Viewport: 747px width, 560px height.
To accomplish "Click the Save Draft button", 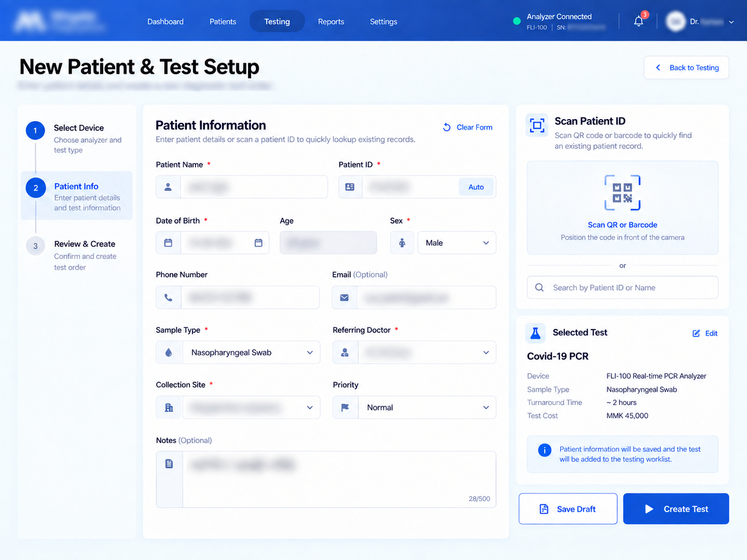I will [568, 509].
